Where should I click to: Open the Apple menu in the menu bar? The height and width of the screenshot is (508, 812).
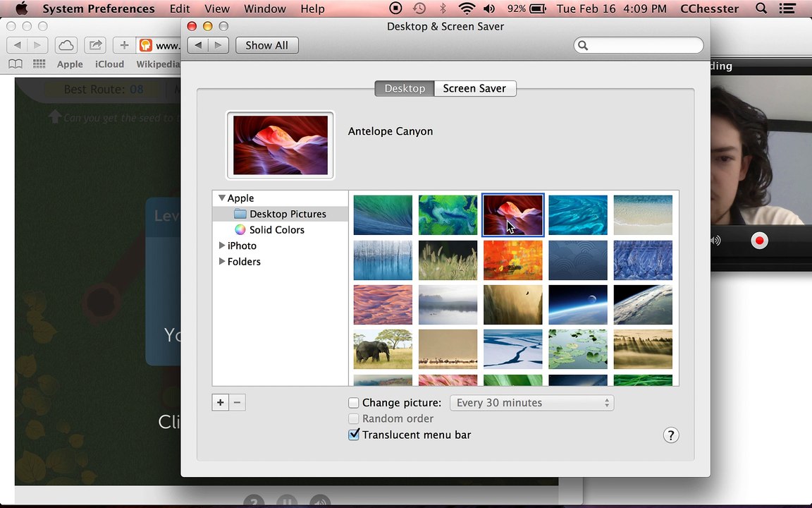pyautogui.click(x=21, y=8)
